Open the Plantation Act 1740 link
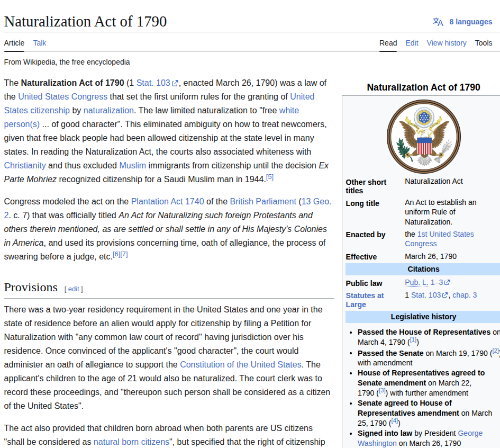Viewport: 500px width, 448px height. point(167,202)
